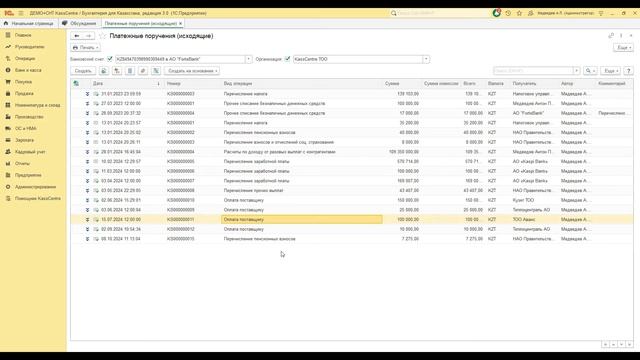Click the list search input field
Viewport: 640px width, 360px height.
point(533,71)
